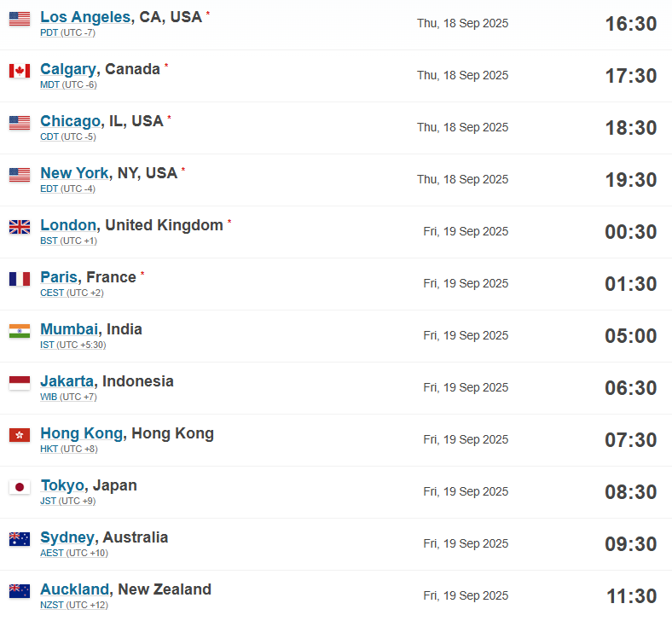The height and width of the screenshot is (621, 672).
Task: Open the Los Angeles city link
Action: [x=85, y=17]
